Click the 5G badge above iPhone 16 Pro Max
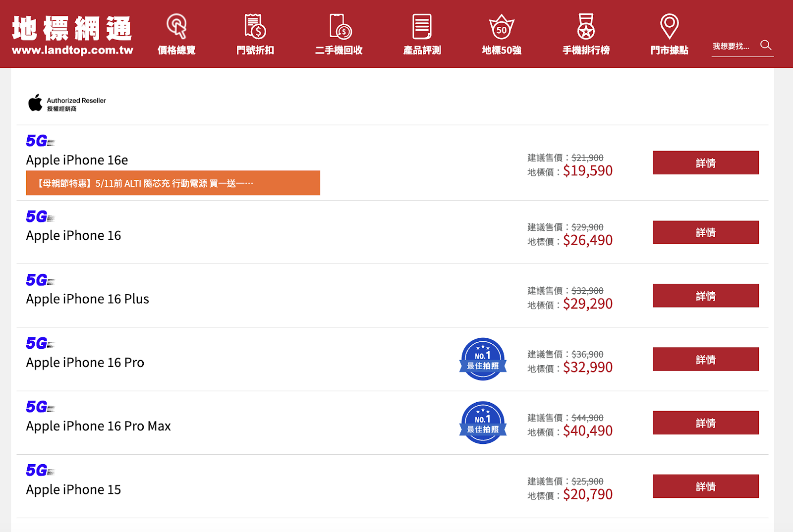793x532 pixels. [40, 407]
